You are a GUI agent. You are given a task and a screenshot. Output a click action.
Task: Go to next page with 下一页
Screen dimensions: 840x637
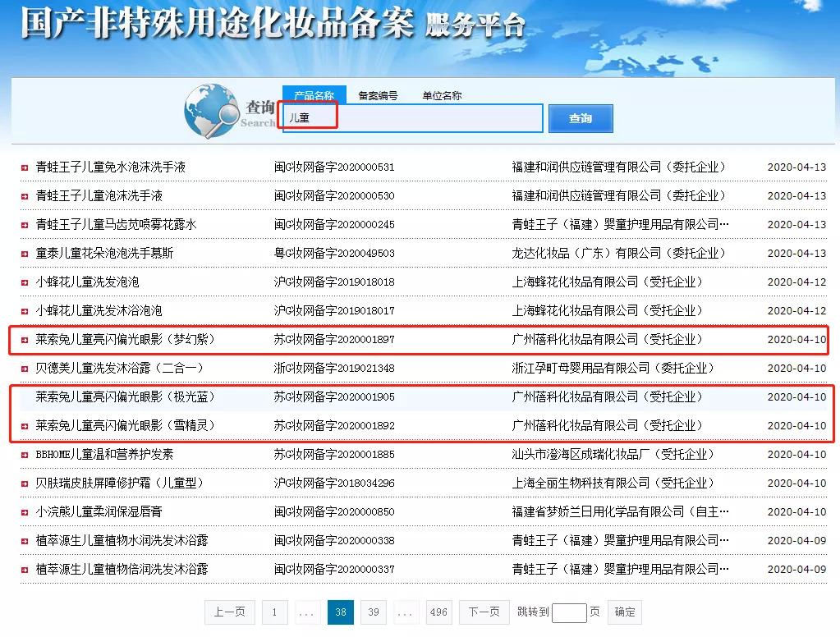(484, 612)
